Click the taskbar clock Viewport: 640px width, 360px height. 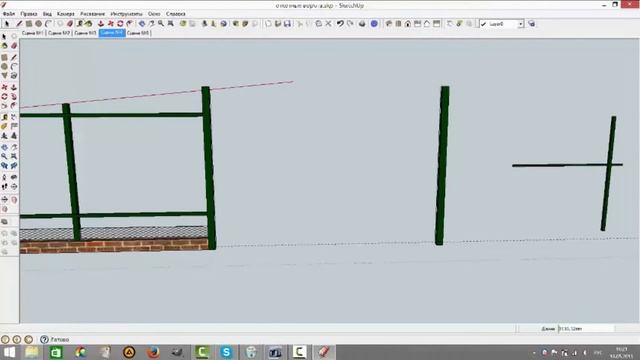(621, 352)
